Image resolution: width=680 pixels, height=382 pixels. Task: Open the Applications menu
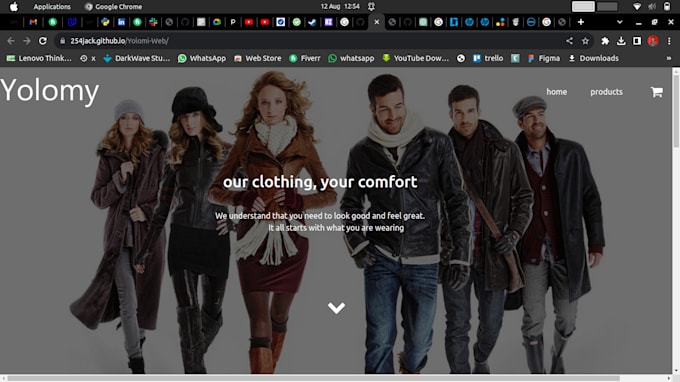[52, 7]
